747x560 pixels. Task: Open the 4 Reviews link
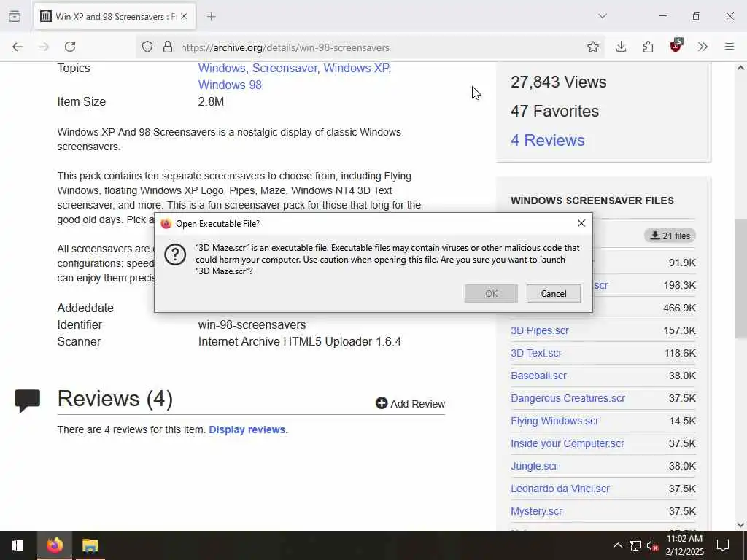tap(547, 140)
